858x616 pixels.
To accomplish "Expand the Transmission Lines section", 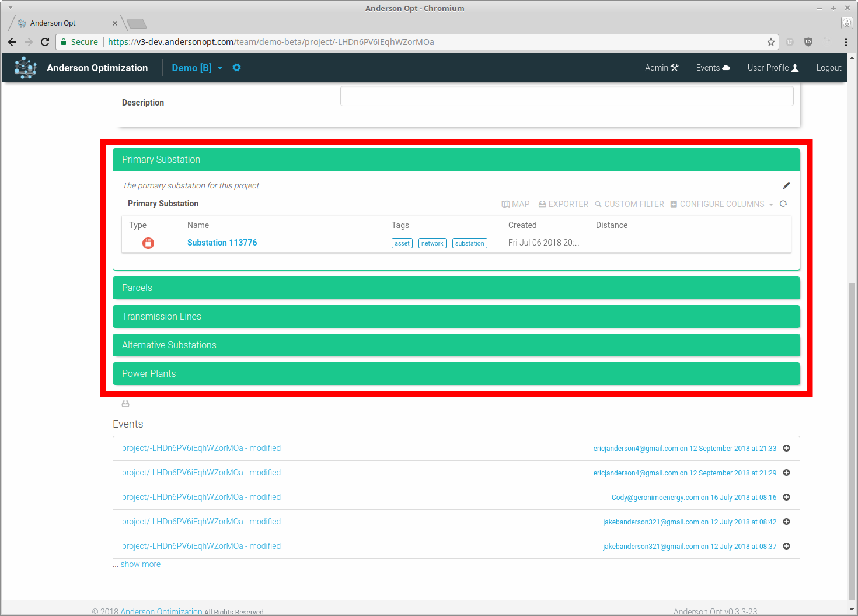I will tap(456, 316).
